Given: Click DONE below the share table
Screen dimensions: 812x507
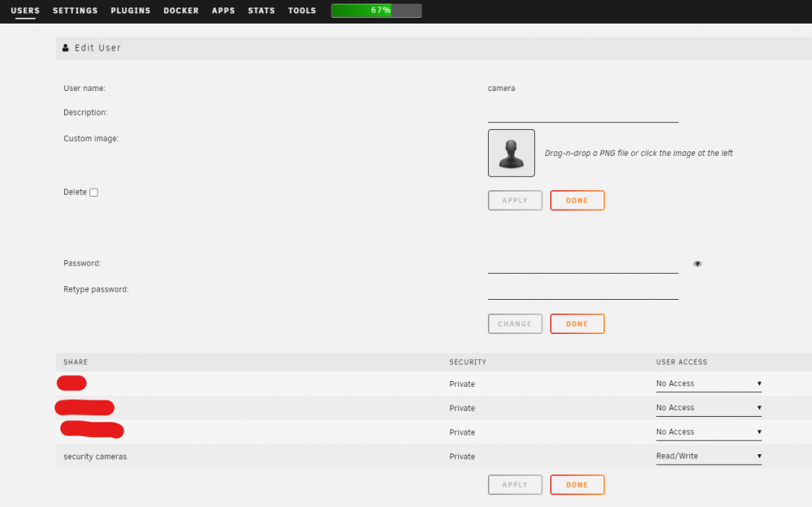Looking at the screenshot, I should tap(577, 485).
